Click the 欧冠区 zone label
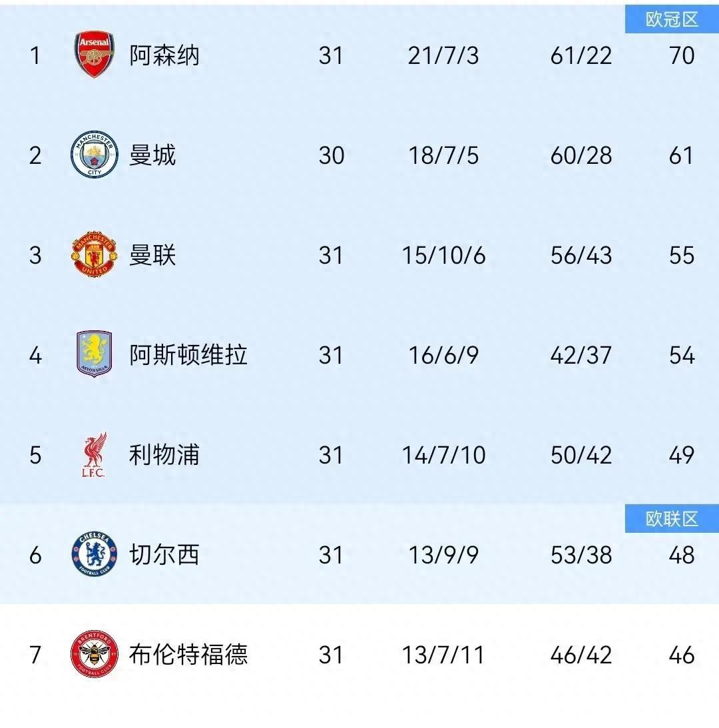The image size is (719, 728). (671, 20)
